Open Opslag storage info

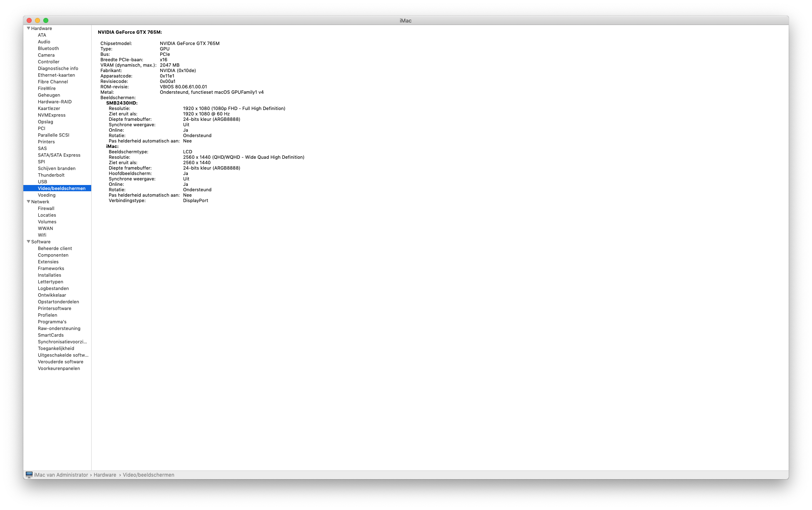click(45, 122)
